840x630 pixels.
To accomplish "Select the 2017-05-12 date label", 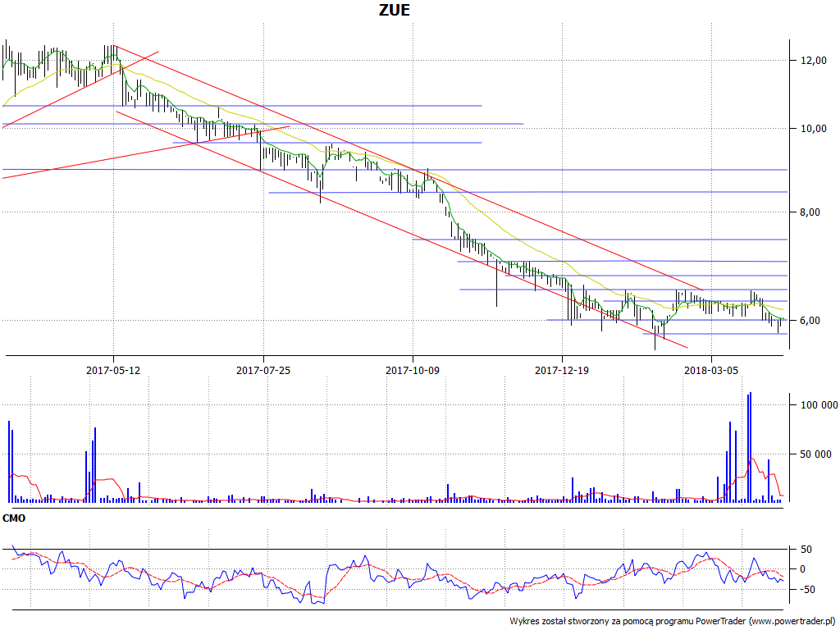I will (113, 370).
